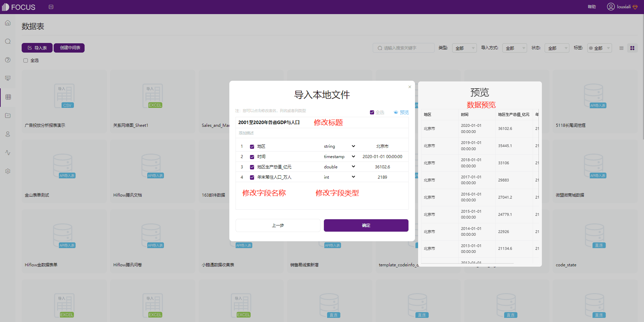Click the 地区生产总值_亿元 preview column header
644x322 pixels.
pos(514,114)
